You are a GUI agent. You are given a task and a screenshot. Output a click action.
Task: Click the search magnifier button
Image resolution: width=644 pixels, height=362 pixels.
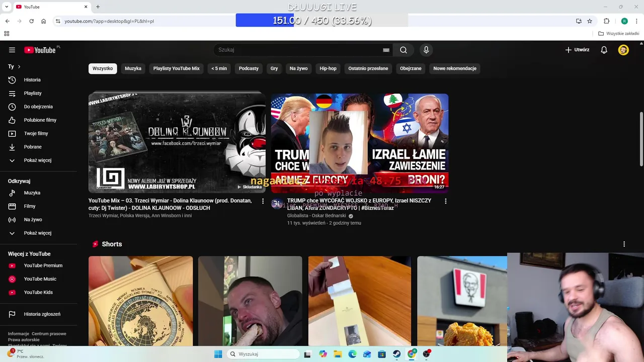(x=404, y=50)
